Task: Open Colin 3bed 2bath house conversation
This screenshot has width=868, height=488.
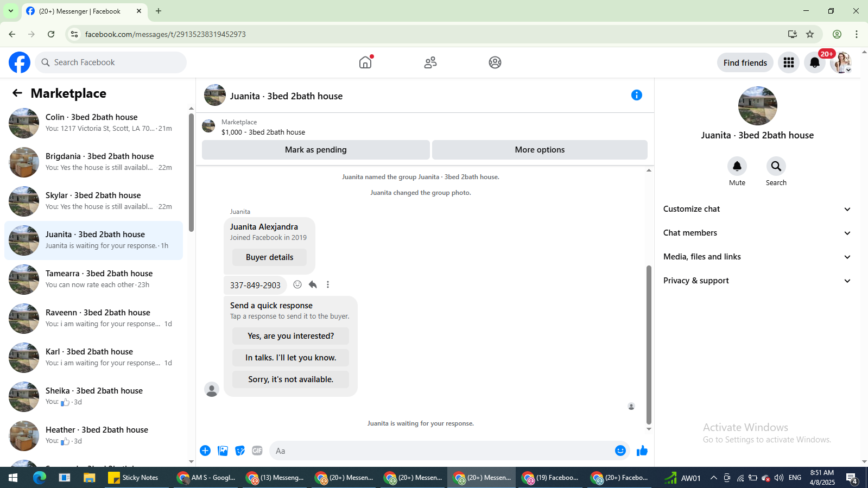Action: (x=93, y=123)
